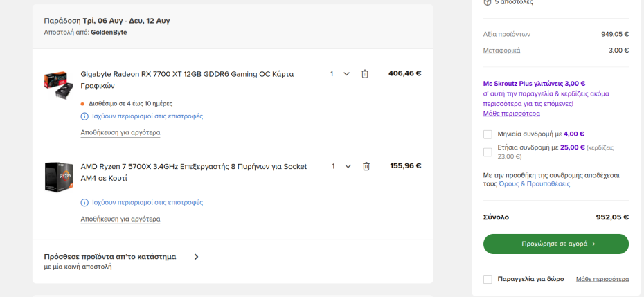Screen dimensions: 644x297
Task: Delete the Gigabyte Radeon RX 7700 XT item
Action: (x=365, y=74)
